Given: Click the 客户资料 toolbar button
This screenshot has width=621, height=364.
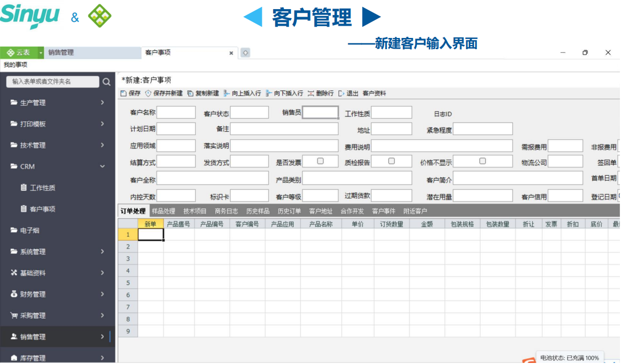Looking at the screenshot, I should pyautogui.click(x=374, y=94).
